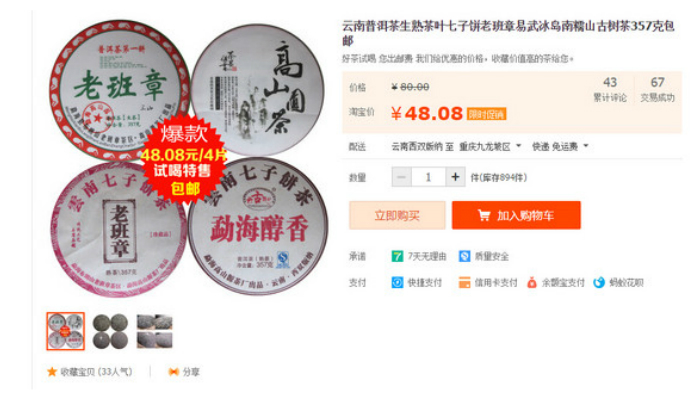The image size is (700, 400).
Task: Click the orange favorites star icon
Action: pos(52,372)
